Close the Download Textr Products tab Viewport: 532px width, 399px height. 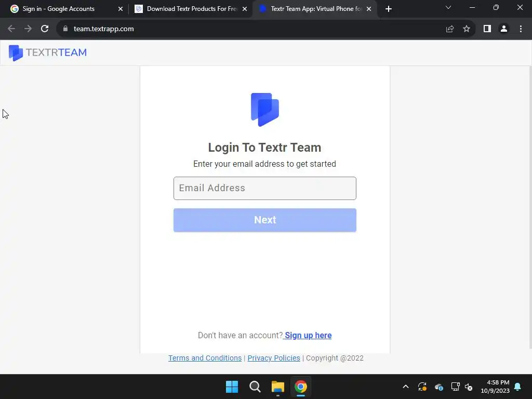coord(245,9)
